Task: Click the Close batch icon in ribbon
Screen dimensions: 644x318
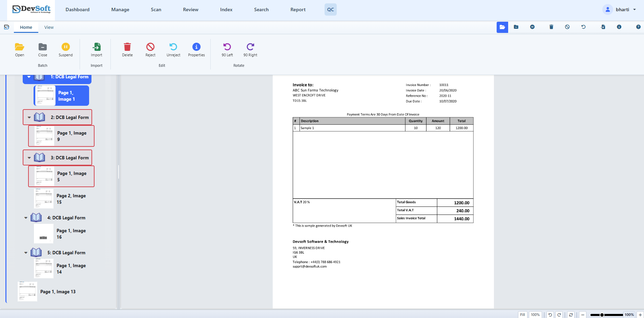Action: click(x=43, y=47)
